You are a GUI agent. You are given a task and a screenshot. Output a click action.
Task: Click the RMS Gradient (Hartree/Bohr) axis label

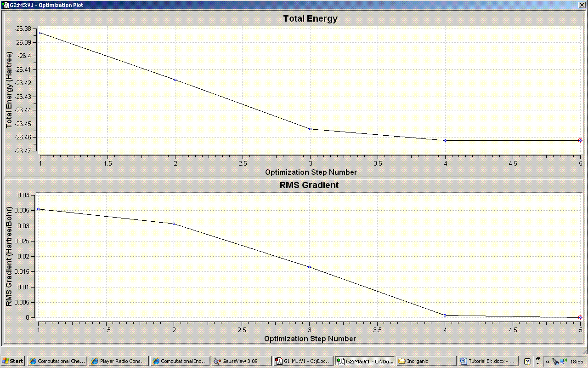pyautogui.click(x=9, y=257)
